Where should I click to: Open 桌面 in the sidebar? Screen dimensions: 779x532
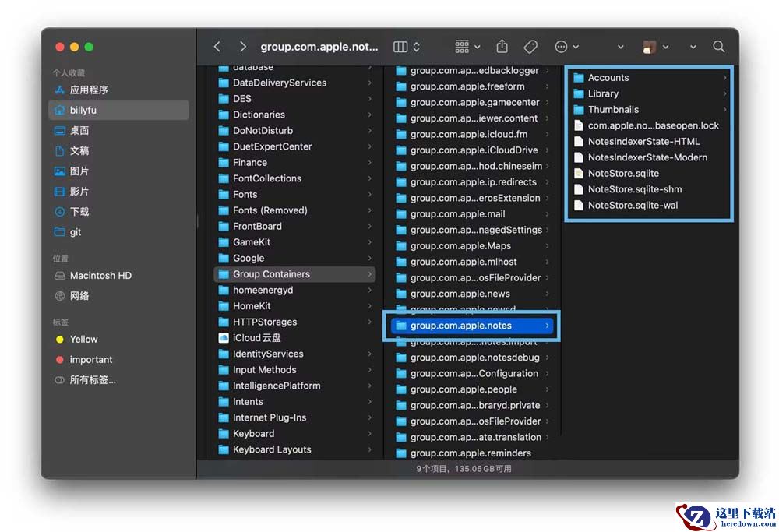coord(118,131)
